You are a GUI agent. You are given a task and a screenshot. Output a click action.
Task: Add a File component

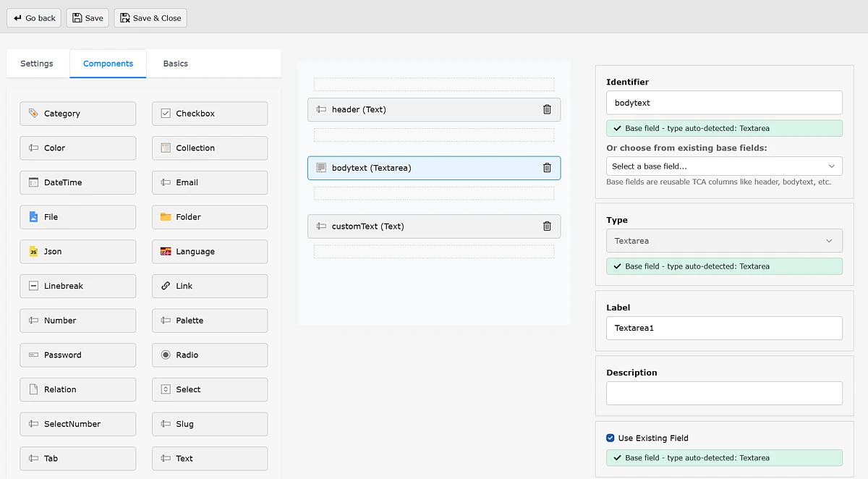(x=78, y=217)
